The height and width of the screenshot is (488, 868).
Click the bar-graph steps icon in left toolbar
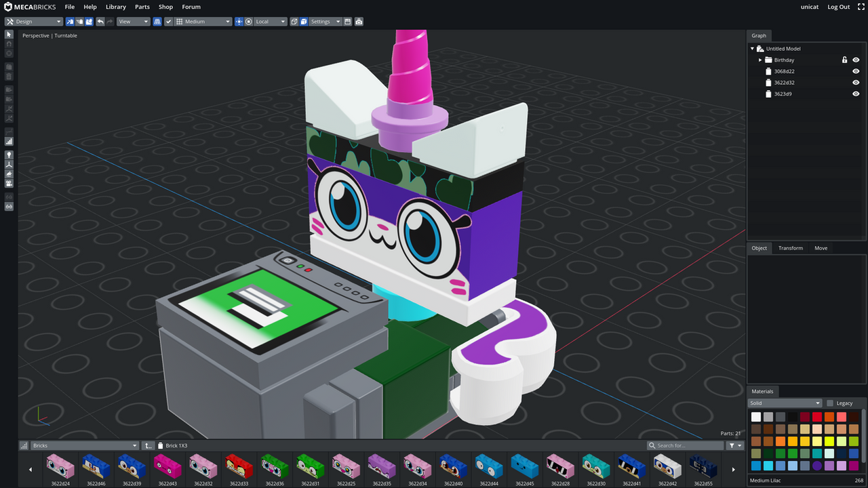(9, 142)
